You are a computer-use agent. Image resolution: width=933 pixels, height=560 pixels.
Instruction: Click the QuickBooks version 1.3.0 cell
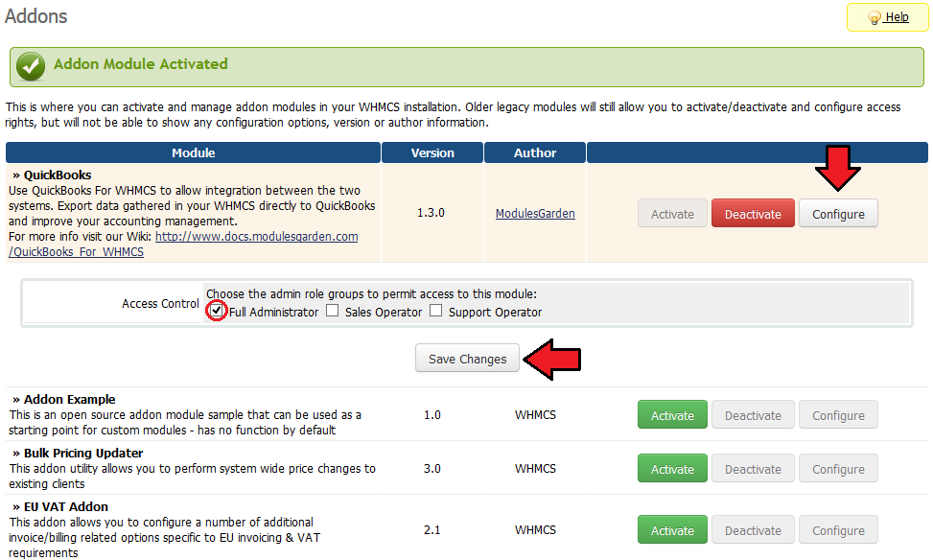click(431, 213)
